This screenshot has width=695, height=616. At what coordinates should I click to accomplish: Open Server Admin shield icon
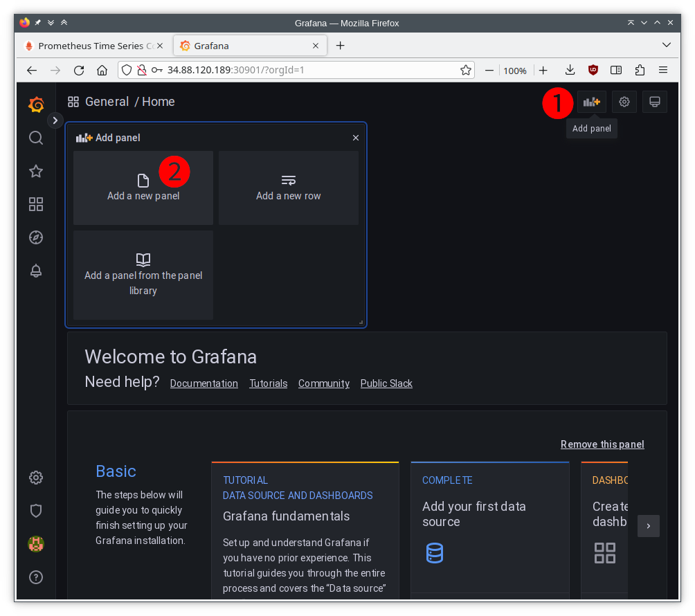pyautogui.click(x=36, y=511)
